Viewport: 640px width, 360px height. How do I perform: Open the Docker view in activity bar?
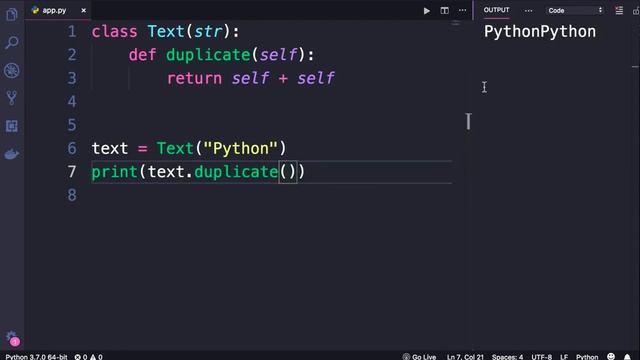coord(11,154)
